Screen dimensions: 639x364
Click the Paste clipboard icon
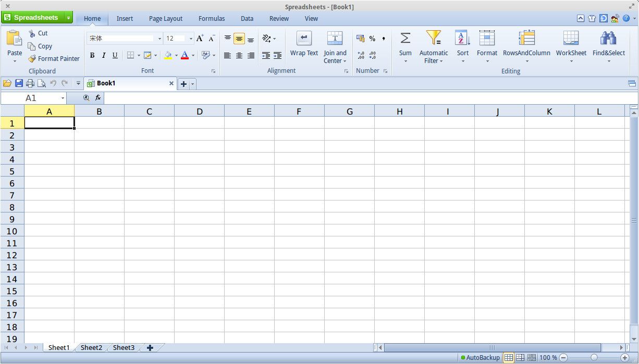[14, 39]
